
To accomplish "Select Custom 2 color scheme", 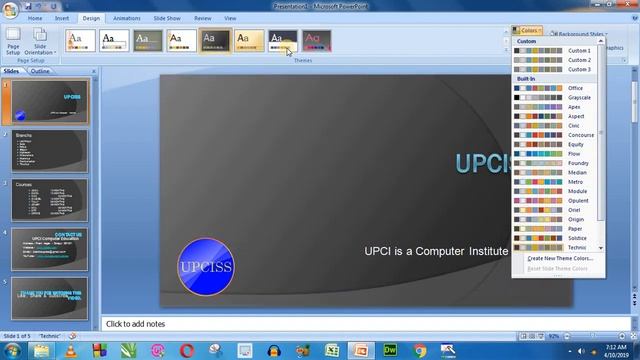I will point(554,60).
